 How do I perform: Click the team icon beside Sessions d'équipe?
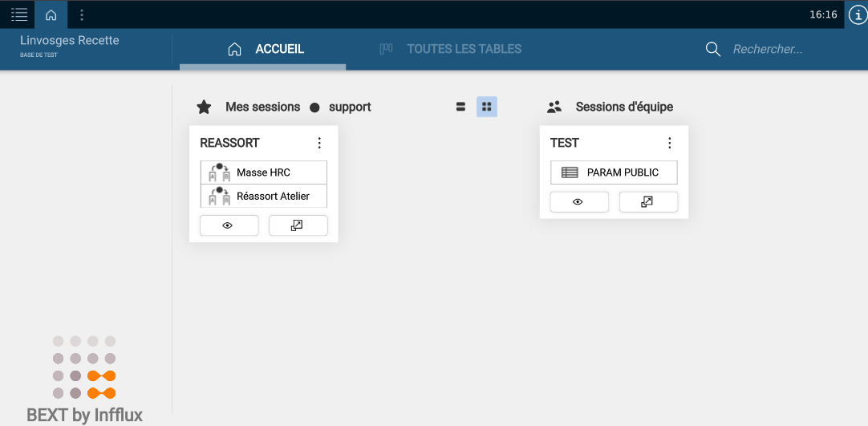pos(554,107)
